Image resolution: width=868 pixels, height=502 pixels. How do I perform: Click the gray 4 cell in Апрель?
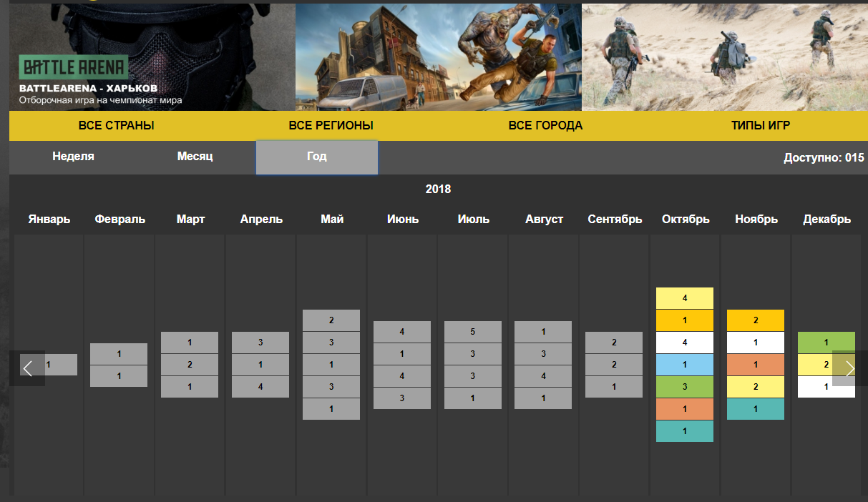[x=260, y=387]
